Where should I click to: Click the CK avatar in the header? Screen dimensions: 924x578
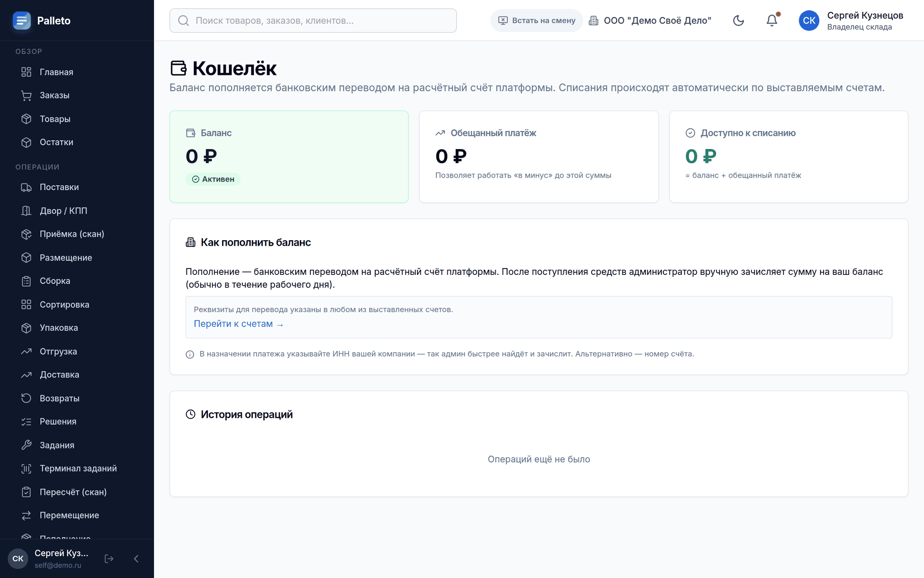click(x=809, y=21)
